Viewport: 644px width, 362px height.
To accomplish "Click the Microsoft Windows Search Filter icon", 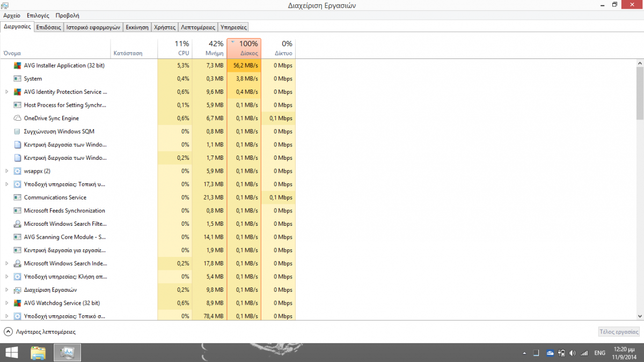I will coord(17,224).
